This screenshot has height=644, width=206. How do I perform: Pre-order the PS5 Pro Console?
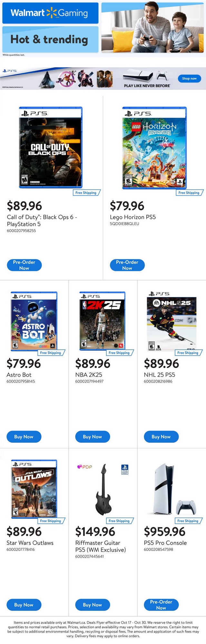point(161,605)
